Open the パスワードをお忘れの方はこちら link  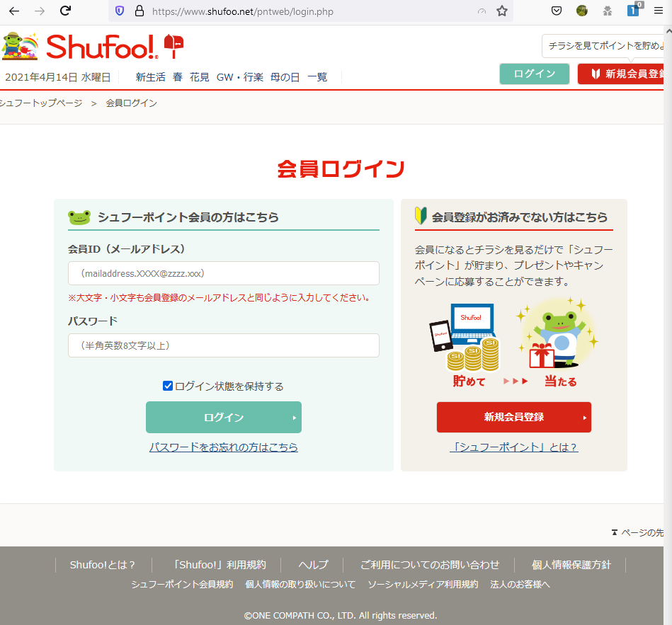(x=223, y=447)
